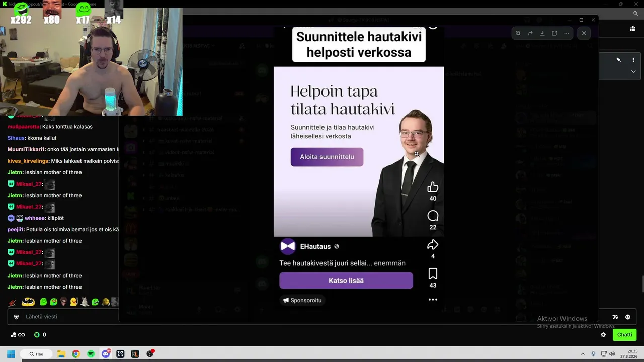This screenshot has width=644, height=362.
Task: Click the channel points infinity indicator
Action: [18, 335]
